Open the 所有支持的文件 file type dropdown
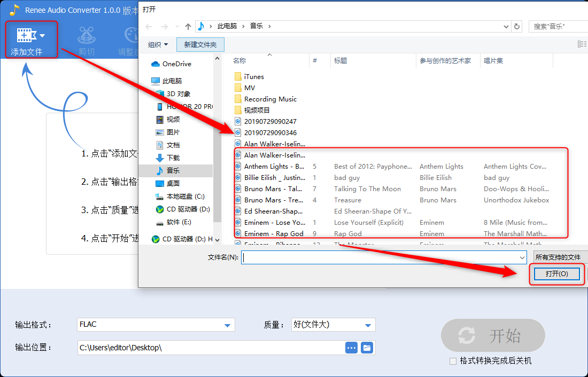Viewport: 588px width, 377px height. [x=560, y=257]
